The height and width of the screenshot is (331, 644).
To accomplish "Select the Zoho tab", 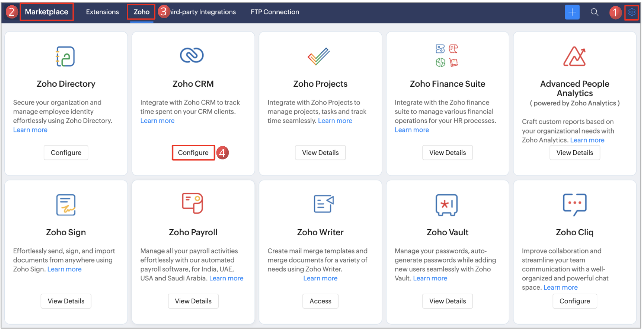I will point(141,12).
